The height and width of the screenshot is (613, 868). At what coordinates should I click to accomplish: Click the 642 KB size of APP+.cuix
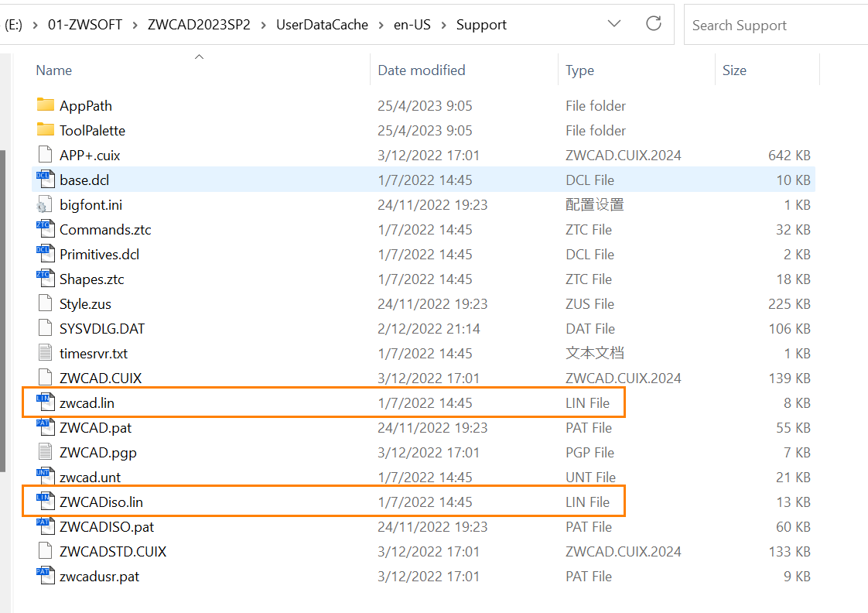(x=789, y=156)
